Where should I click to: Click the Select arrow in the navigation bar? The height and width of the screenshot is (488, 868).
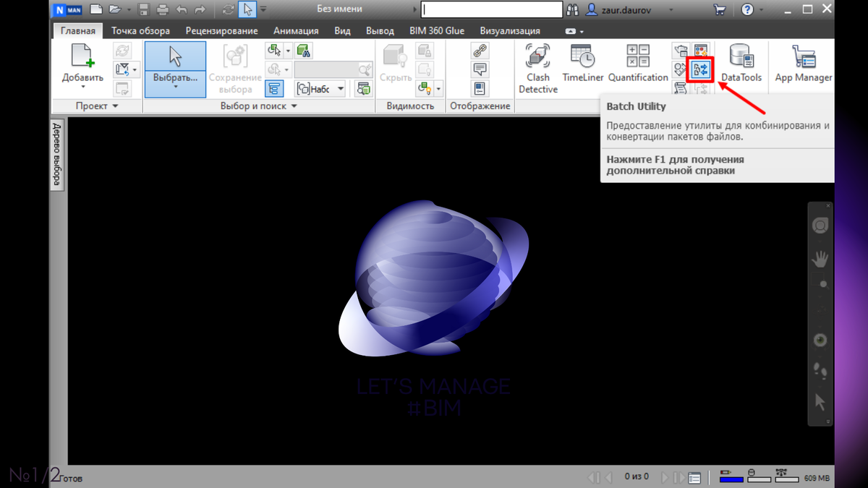(820, 402)
